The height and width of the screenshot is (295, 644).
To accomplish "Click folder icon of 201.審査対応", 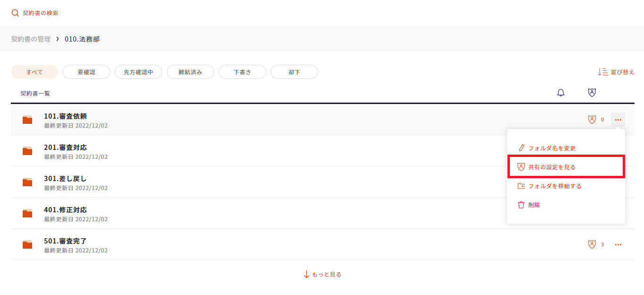I will click(x=27, y=151).
